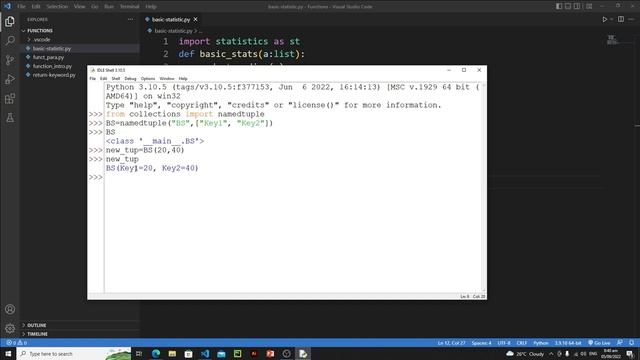Image resolution: width=640 pixels, height=360 pixels.
Task: Open the IDLE Shell Debug menu
Action: click(130, 78)
